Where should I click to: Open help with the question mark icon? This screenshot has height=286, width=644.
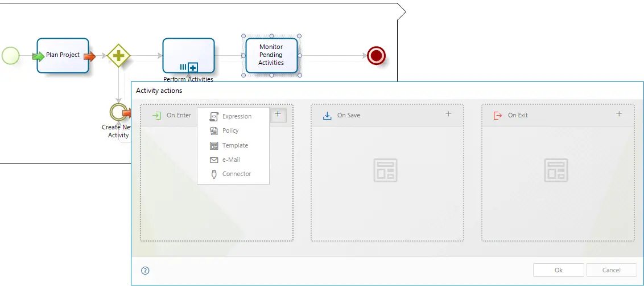coord(145,271)
